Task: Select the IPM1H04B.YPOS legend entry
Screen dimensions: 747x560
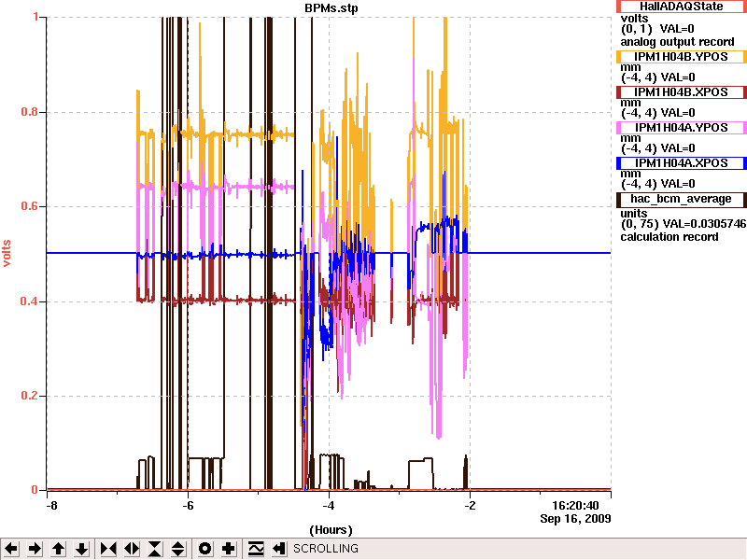Action: pyautogui.click(x=682, y=57)
